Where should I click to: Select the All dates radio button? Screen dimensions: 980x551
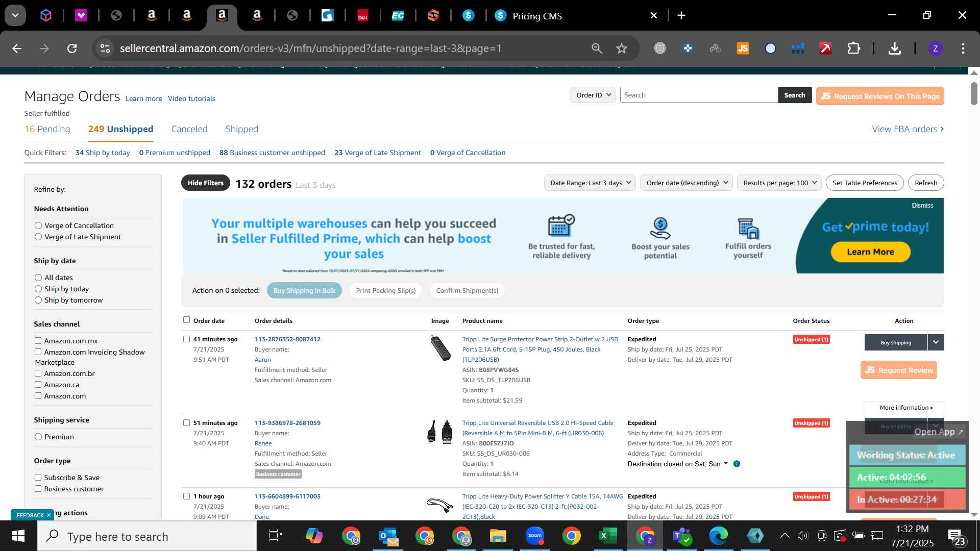(38, 278)
